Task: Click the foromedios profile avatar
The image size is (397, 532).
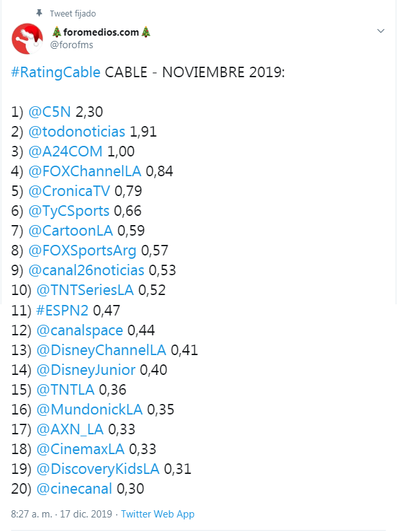Action: tap(28, 38)
